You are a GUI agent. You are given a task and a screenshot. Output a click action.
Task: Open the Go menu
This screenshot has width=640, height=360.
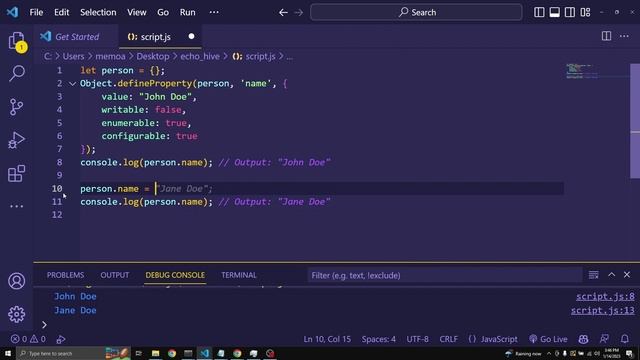click(163, 12)
